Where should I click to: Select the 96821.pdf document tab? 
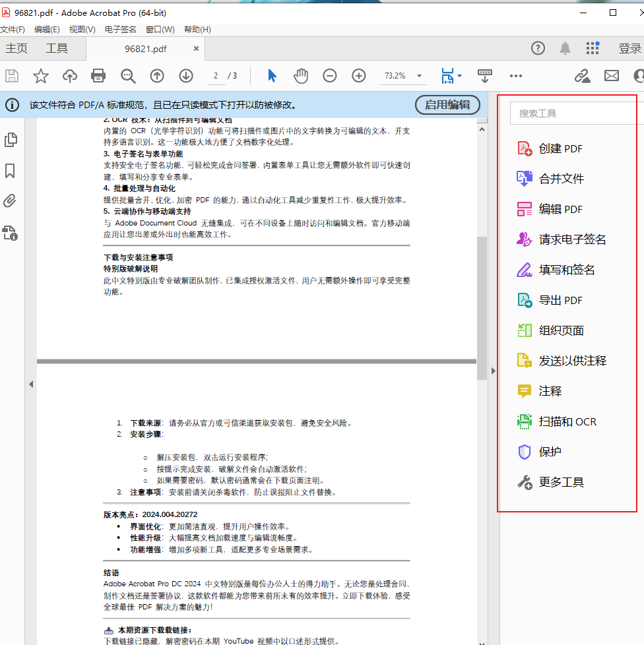pos(146,49)
